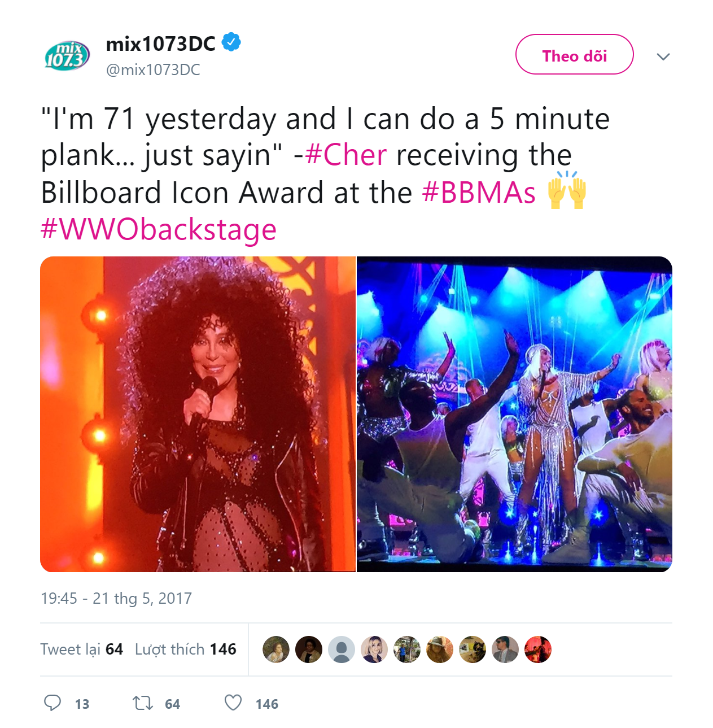
Task: Expand the tweet options chevron
Action: click(x=663, y=56)
